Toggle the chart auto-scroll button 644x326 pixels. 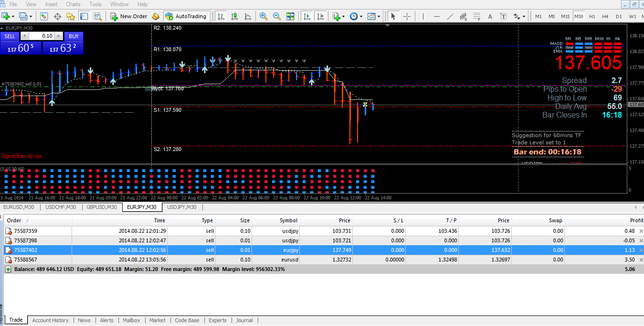[307, 16]
